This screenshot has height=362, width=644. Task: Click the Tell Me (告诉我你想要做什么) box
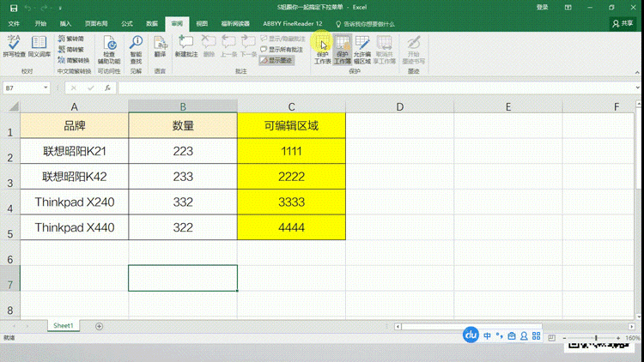click(x=365, y=24)
